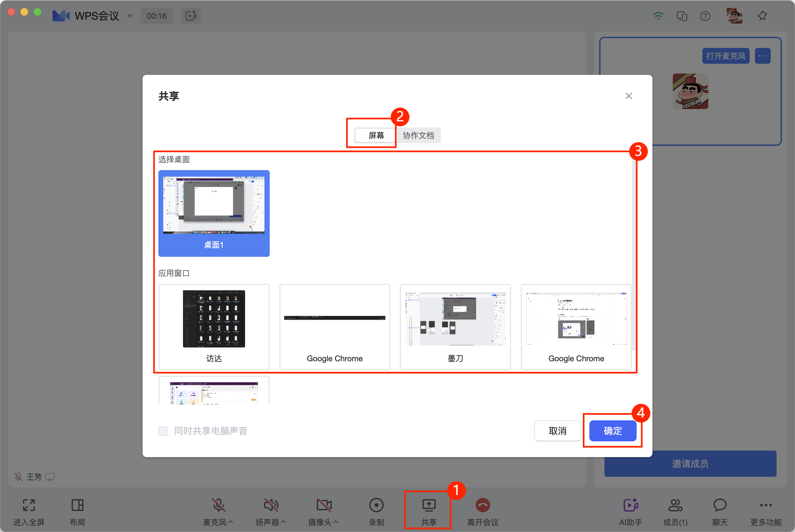795x532 pixels.
Task: Unmute the microphone (麦克风) toggle
Action: [218, 505]
